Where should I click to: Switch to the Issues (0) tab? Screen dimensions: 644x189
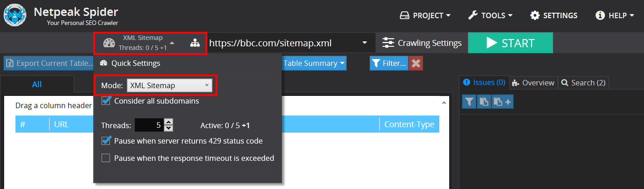(x=484, y=82)
